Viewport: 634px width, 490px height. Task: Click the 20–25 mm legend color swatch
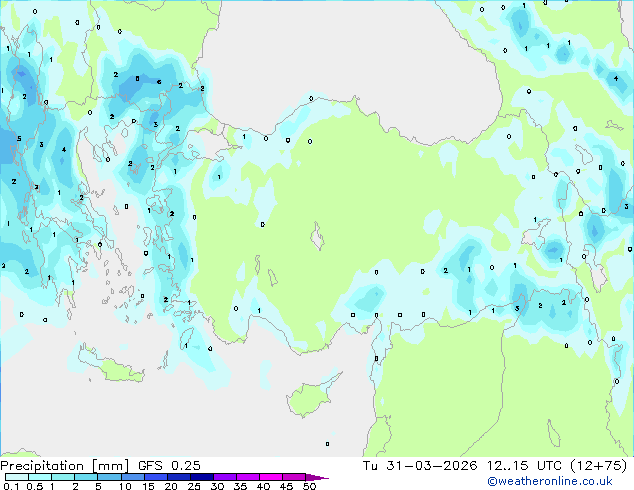pos(178,477)
